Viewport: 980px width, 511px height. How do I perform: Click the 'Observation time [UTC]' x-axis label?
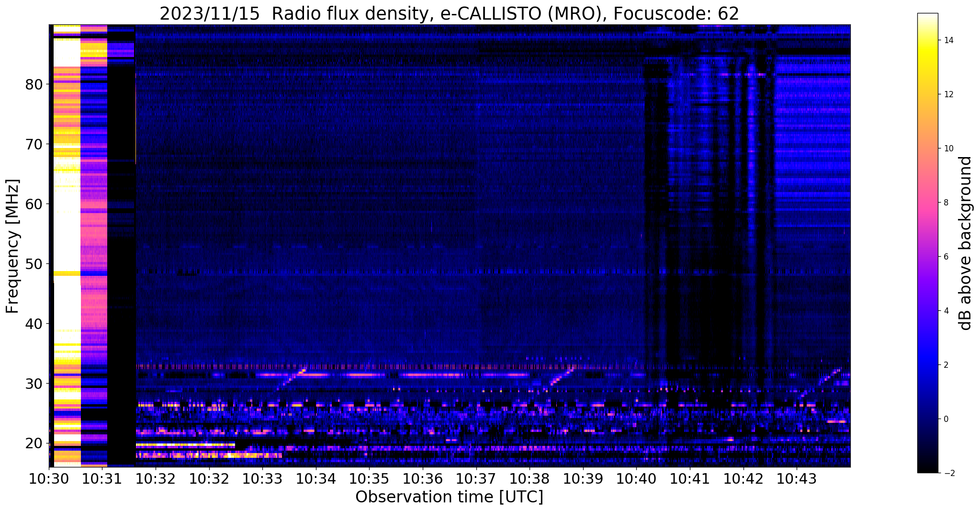pyautogui.click(x=449, y=497)
